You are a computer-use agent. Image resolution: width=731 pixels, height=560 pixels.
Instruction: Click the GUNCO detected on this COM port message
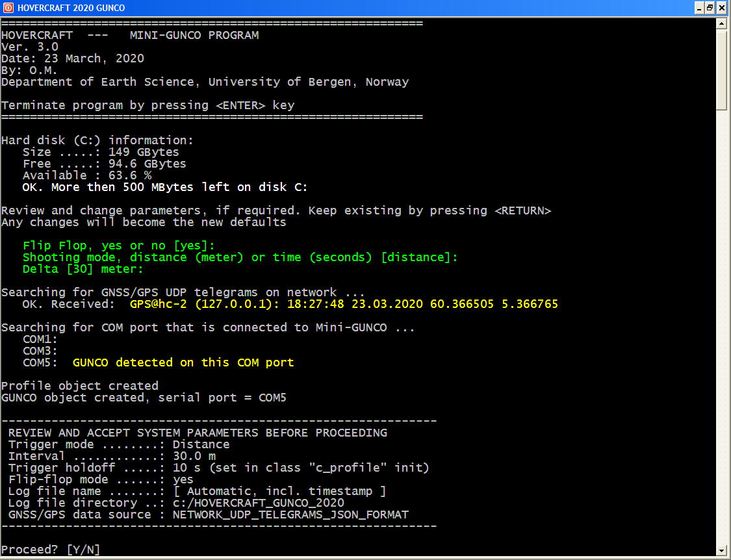[x=183, y=363]
